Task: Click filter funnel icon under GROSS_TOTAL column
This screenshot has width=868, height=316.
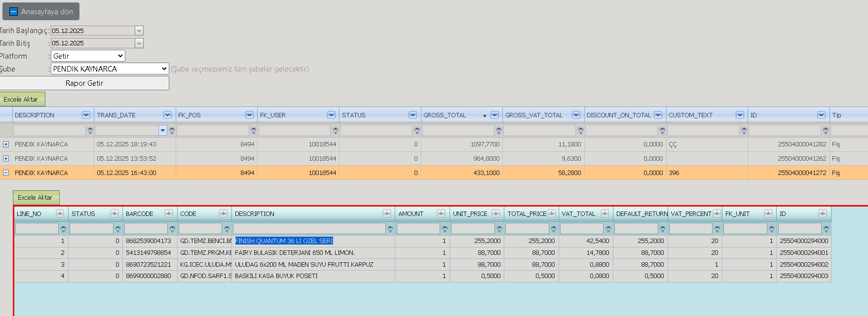Action: pyautogui.click(x=499, y=131)
